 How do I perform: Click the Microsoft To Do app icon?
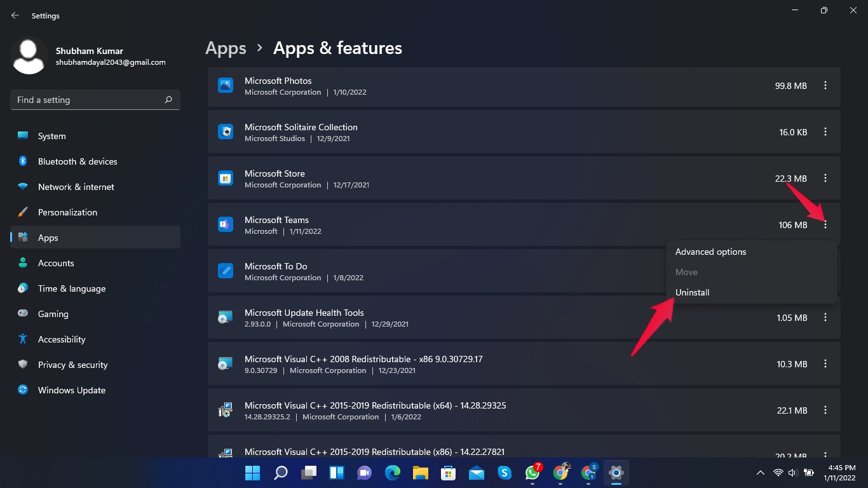(226, 271)
